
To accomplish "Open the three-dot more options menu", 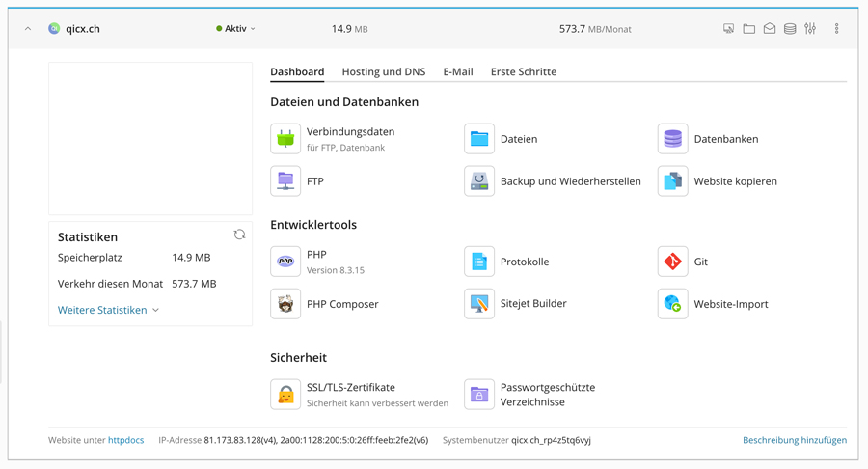I will (x=836, y=29).
